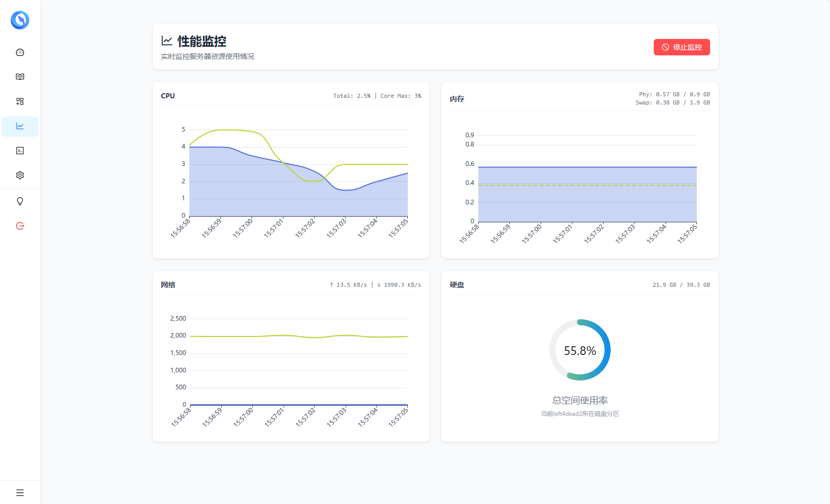Viewport: 830px width, 504px height.
Task: Click the network upload 13.5 KB/s readout
Action: tap(348, 285)
